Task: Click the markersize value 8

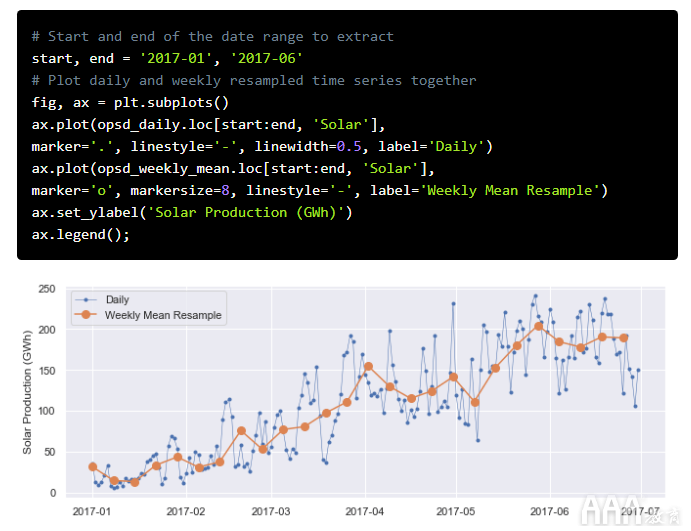Action: coord(225,191)
